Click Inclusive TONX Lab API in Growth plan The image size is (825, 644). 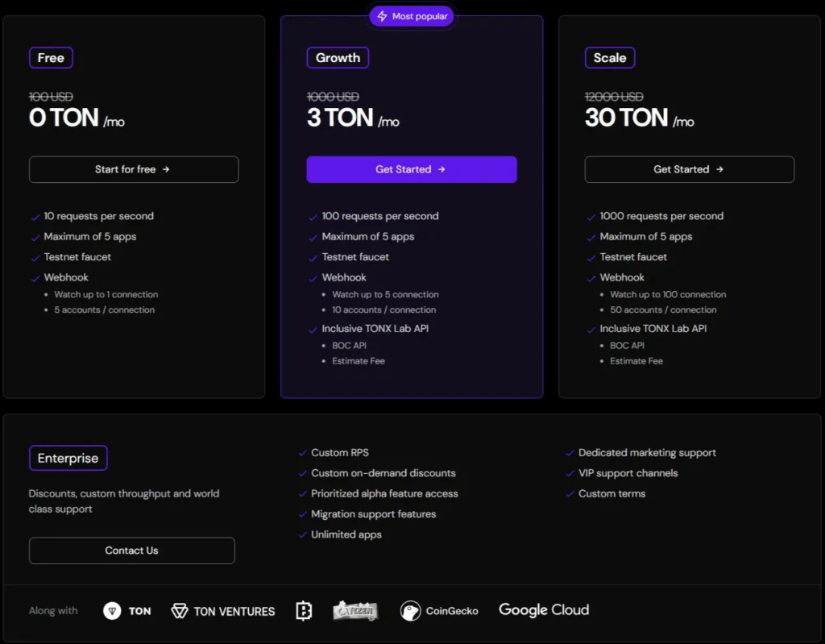375,329
